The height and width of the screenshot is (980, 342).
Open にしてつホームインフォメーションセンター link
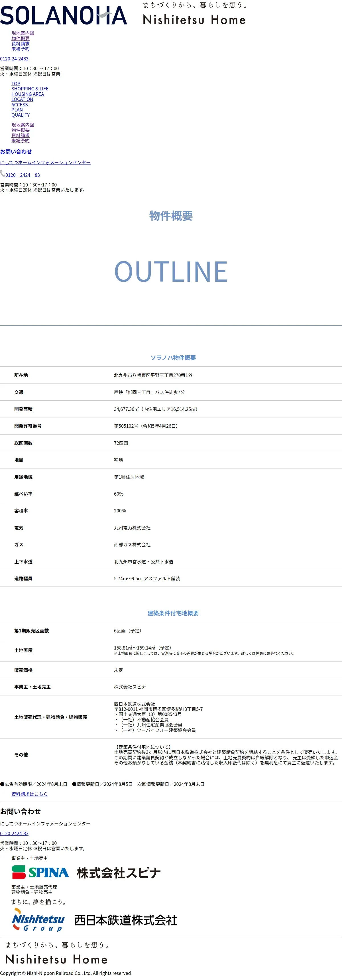click(45, 163)
